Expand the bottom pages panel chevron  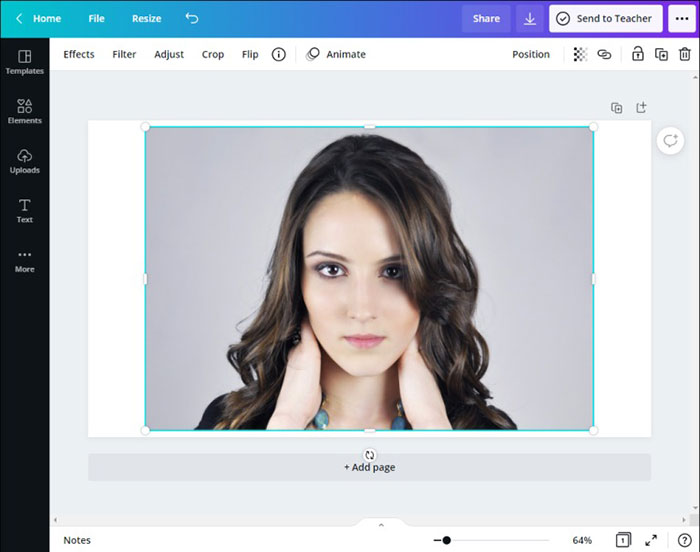coord(381,524)
